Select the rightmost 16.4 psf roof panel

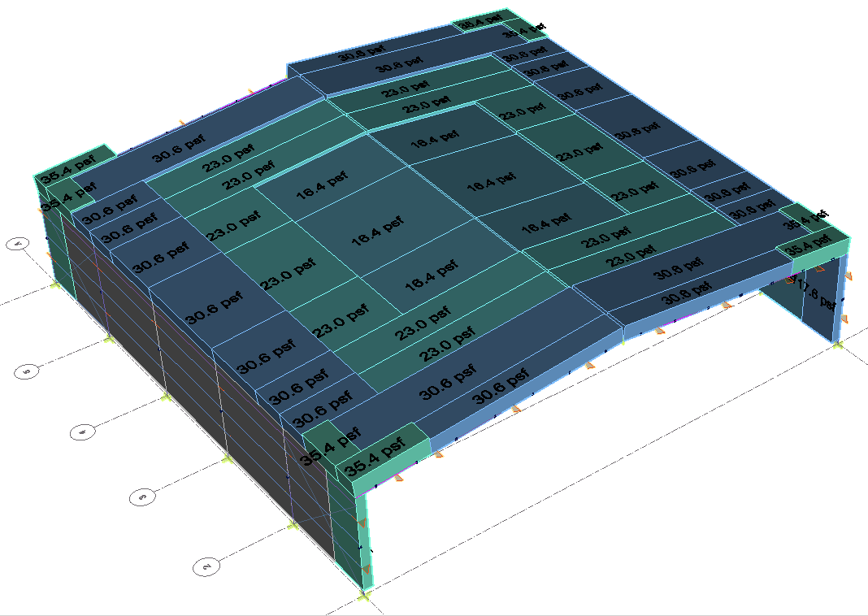click(x=544, y=225)
